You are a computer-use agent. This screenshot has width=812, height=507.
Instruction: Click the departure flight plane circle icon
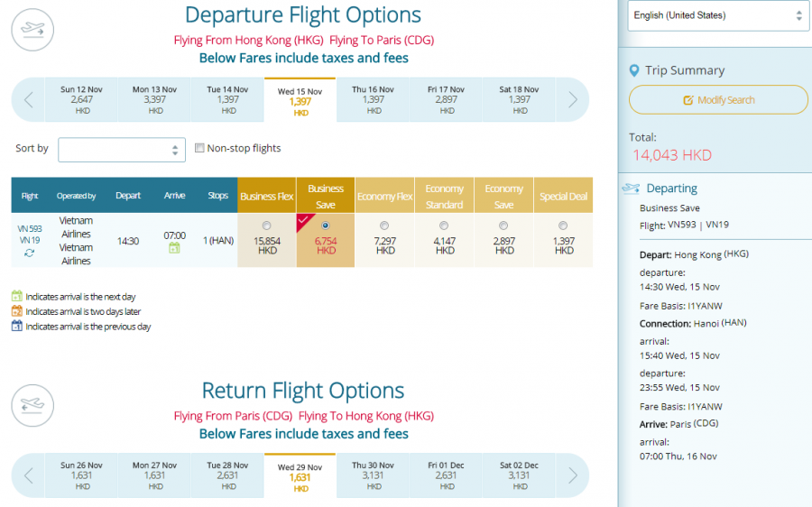32,29
